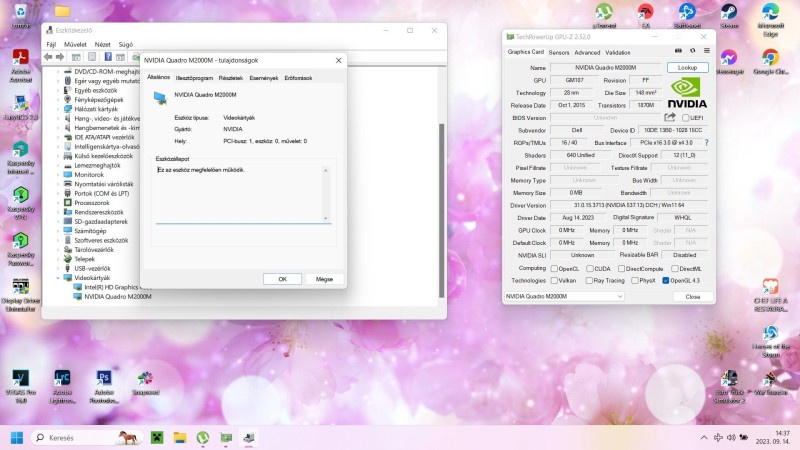The image size is (800, 450).
Task: Switch to the Validation tab in GPU-Z
Action: pyautogui.click(x=617, y=53)
